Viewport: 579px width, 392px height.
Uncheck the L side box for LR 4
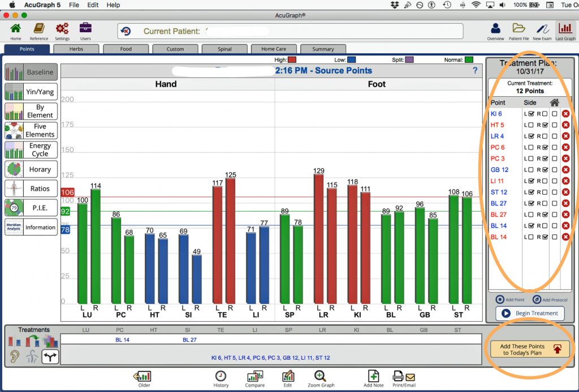(531, 136)
